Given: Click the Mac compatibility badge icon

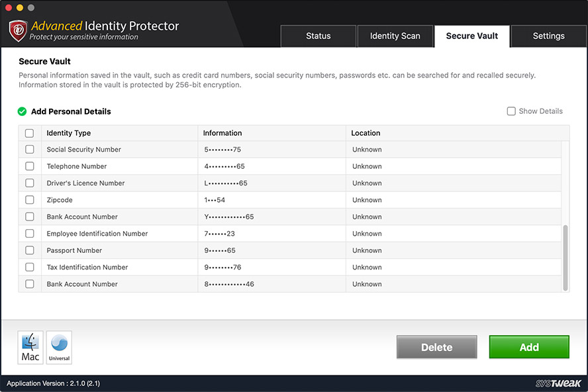Looking at the screenshot, I should coord(30,348).
